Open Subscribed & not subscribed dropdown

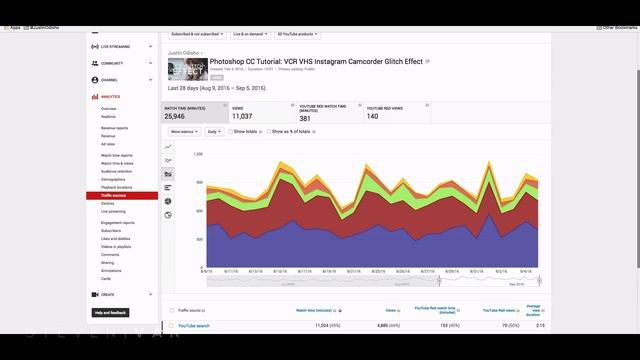pos(197,34)
